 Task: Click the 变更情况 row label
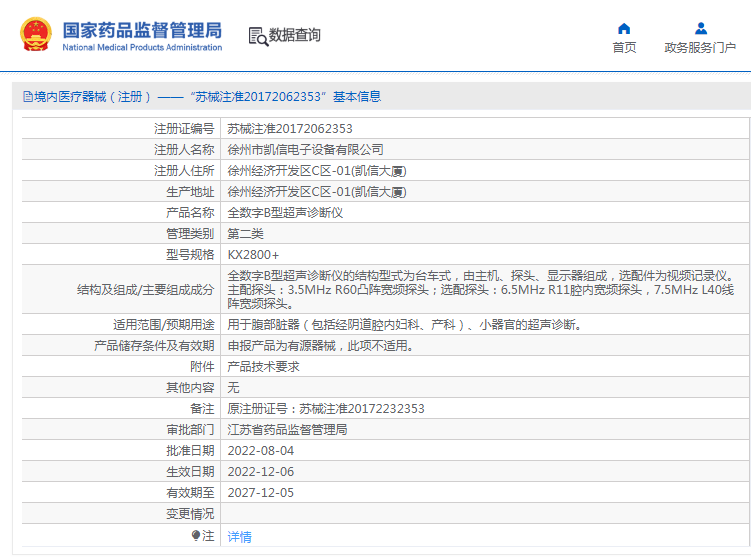(x=190, y=514)
